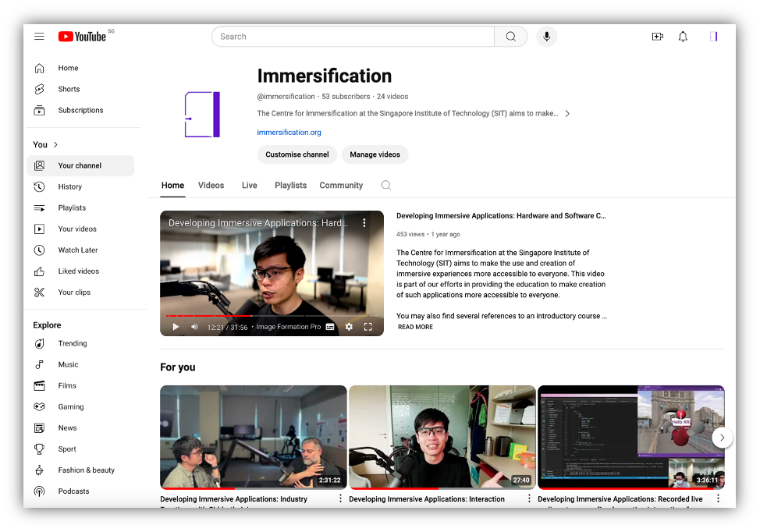Open Watch Later in the sidebar
This screenshot has height=532, width=760.
tap(80, 250)
